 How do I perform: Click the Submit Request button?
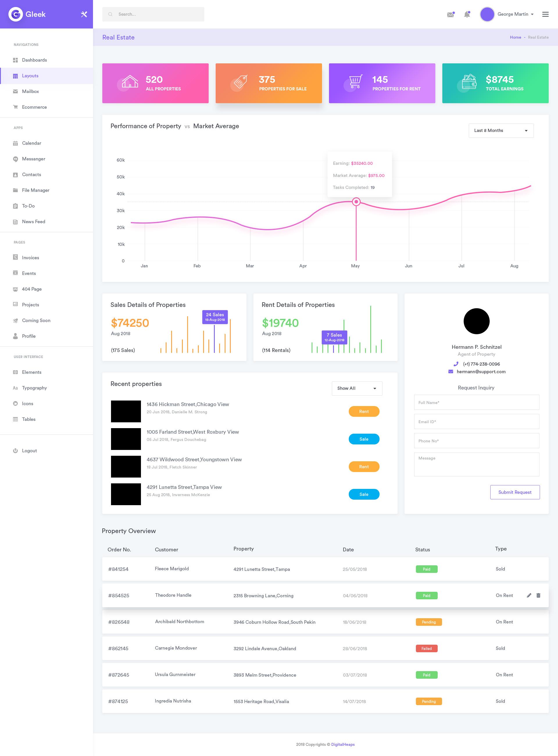pyautogui.click(x=515, y=492)
